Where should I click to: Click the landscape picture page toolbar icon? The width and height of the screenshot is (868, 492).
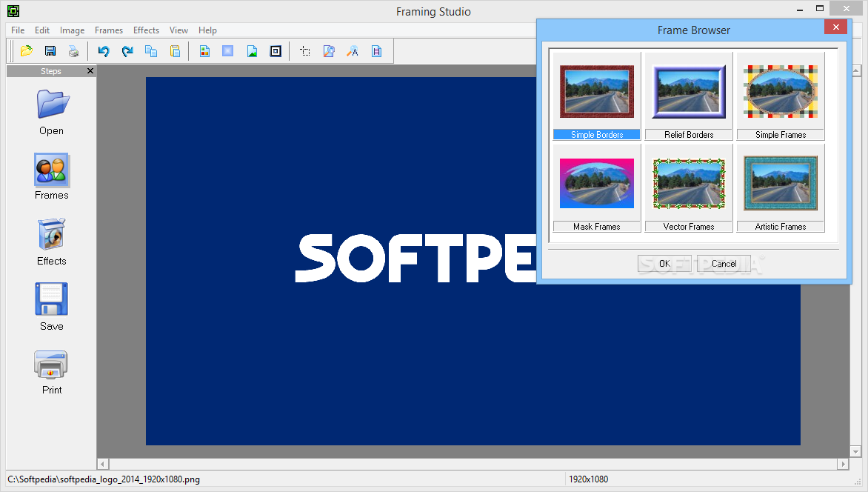(252, 51)
